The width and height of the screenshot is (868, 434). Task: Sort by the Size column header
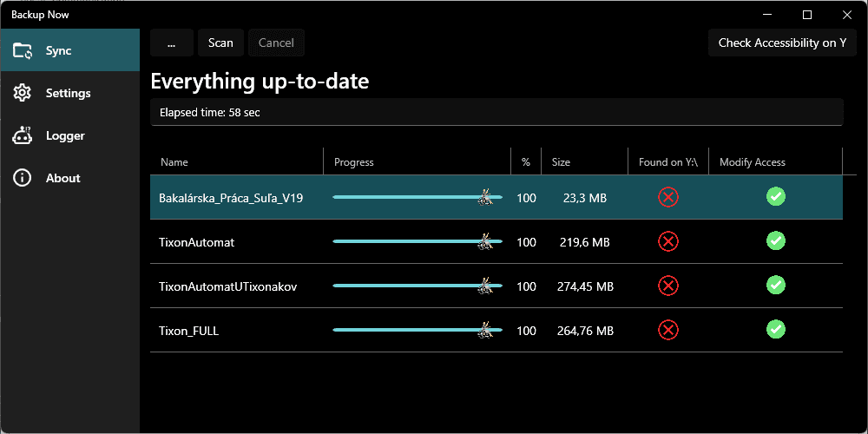pyautogui.click(x=562, y=162)
